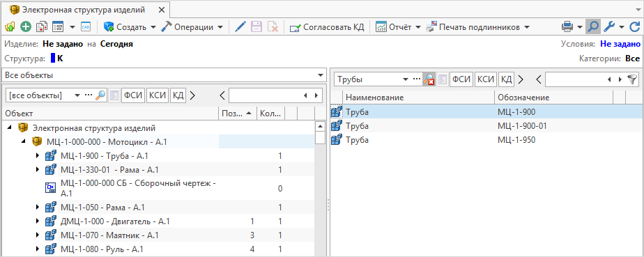Screen dimensions: 644x257
Task: Open the Создать menu
Action: [x=130, y=27]
